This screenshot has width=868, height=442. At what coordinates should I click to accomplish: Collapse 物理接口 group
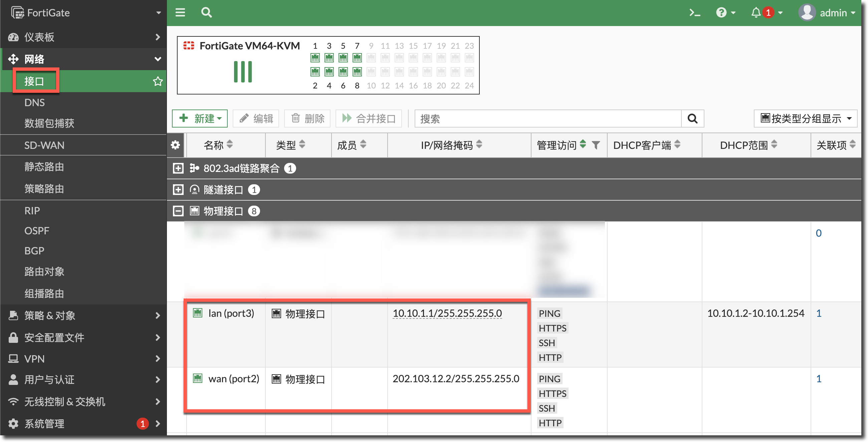click(x=178, y=211)
